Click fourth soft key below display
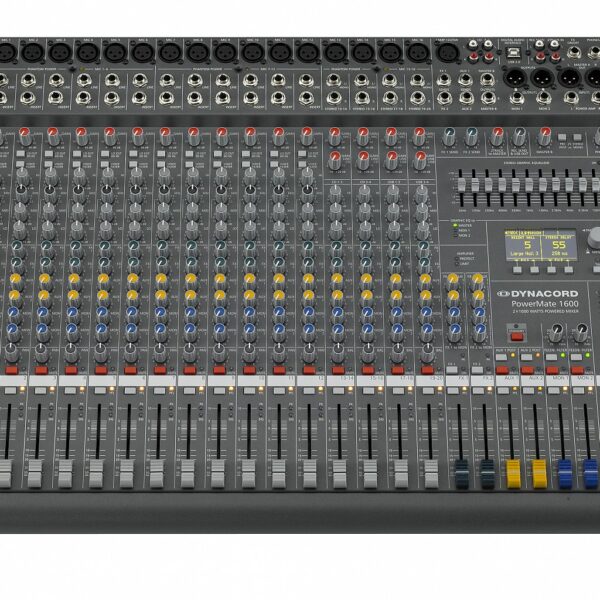Screen dimensions: 600x600 [x=569, y=270]
